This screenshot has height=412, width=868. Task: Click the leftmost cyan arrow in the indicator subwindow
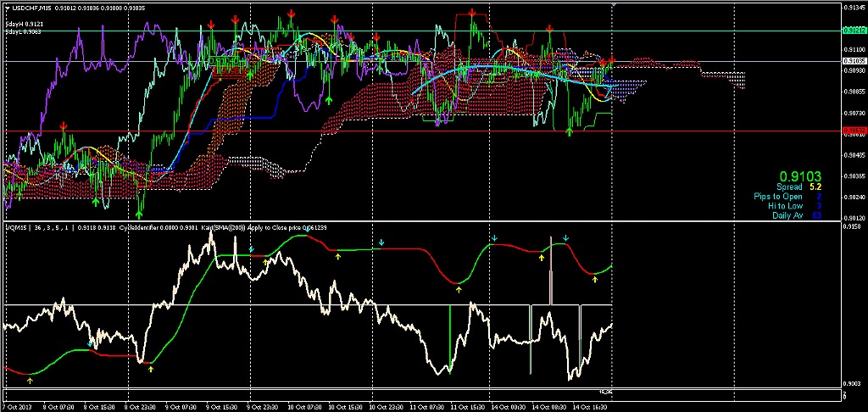pos(91,345)
